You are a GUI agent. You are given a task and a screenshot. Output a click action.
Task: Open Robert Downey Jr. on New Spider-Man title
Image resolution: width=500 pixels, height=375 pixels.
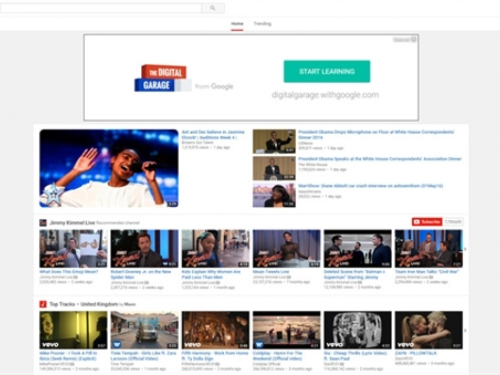coord(141,274)
